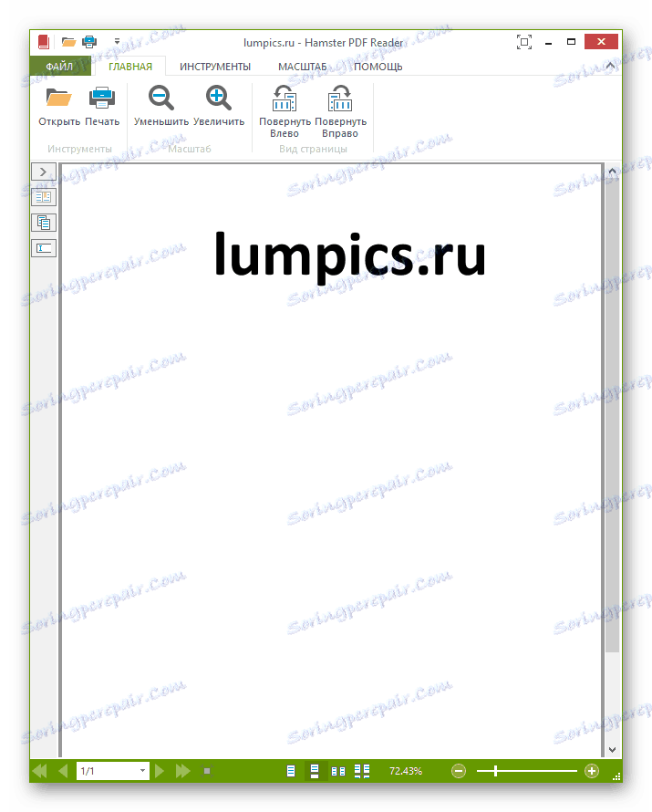Switch to the ИНСТРУМЕНТЫ tab
The height and width of the screenshot is (812, 652).
point(215,67)
